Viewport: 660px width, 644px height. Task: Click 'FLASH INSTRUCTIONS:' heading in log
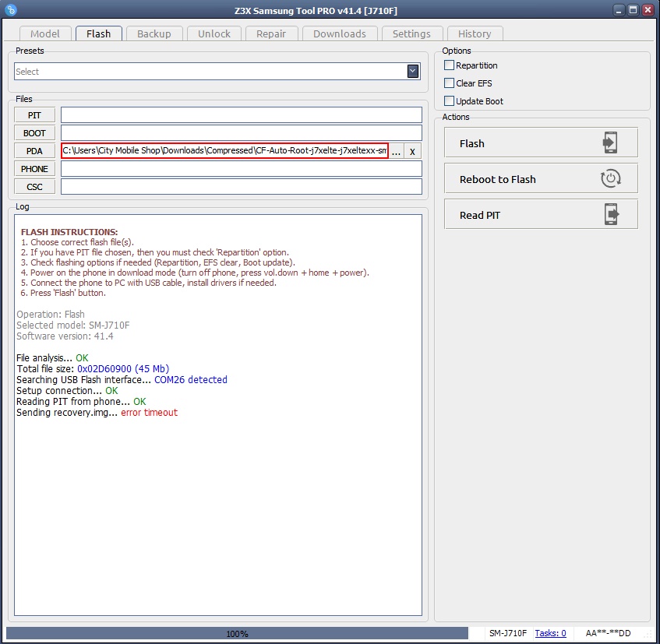coord(69,232)
